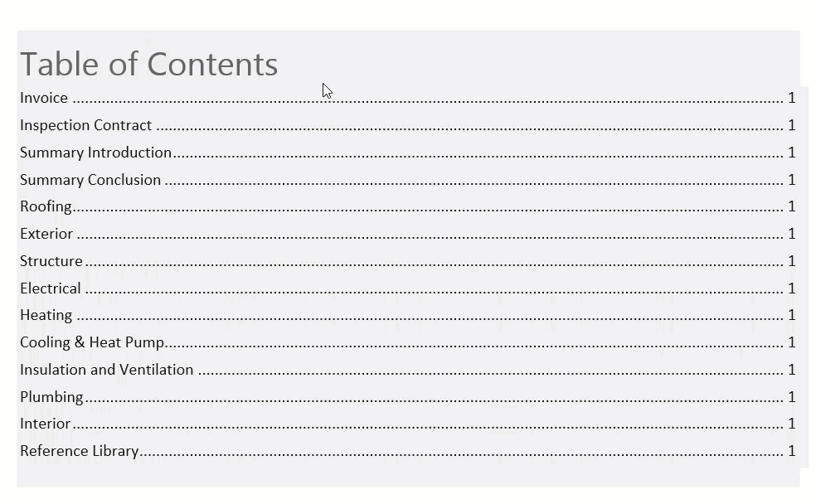
Task: Select the Summary Conclusion entry
Action: [90, 180]
